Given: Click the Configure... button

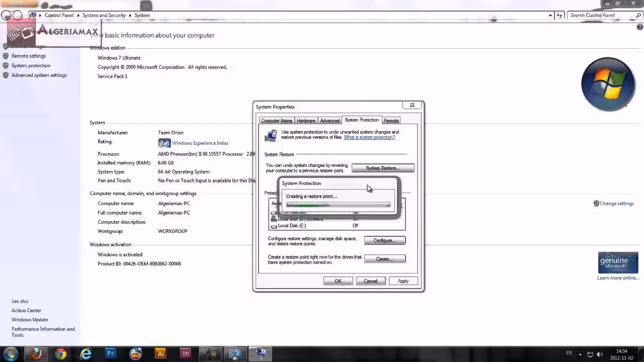Looking at the screenshot, I should [x=384, y=240].
